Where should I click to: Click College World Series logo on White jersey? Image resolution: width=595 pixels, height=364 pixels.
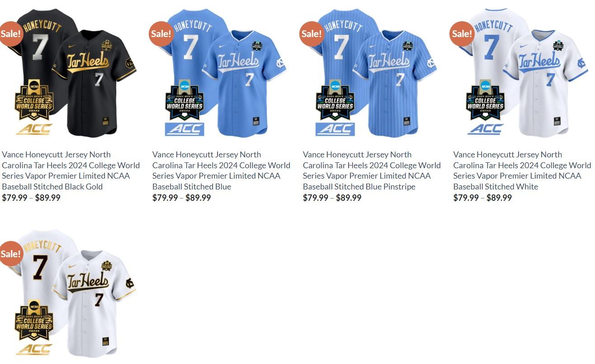click(x=485, y=100)
